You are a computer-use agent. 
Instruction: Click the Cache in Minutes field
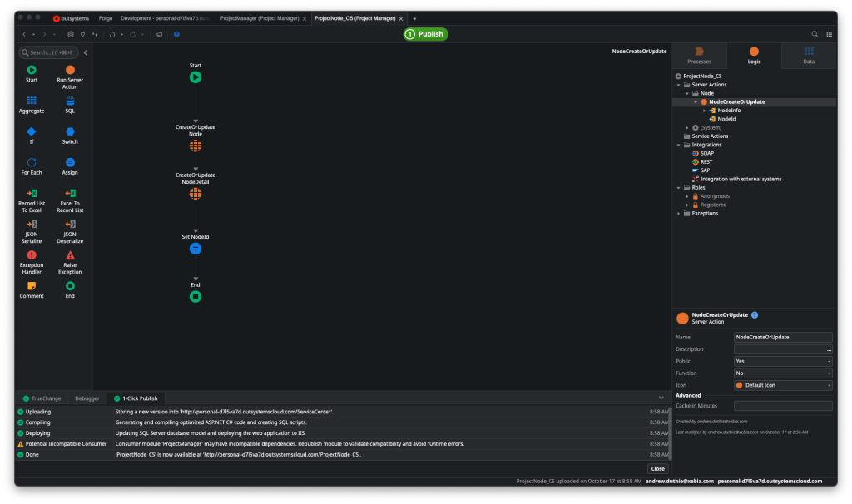[783, 406]
